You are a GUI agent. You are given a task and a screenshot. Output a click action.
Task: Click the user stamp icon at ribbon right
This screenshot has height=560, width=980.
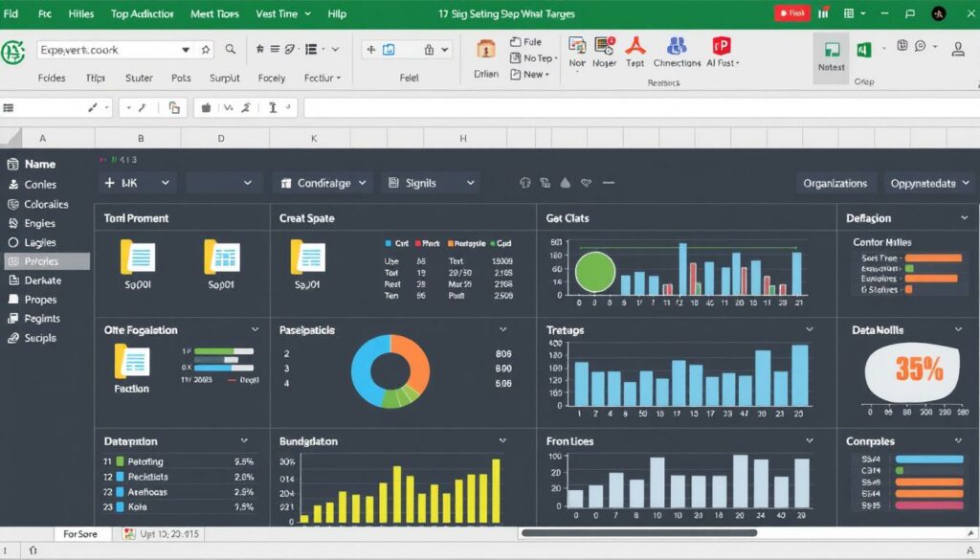[x=957, y=50]
